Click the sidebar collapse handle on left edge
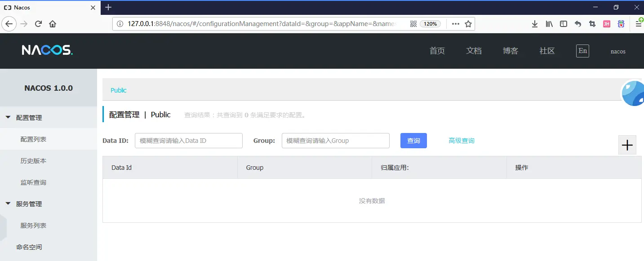 click(x=3, y=227)
